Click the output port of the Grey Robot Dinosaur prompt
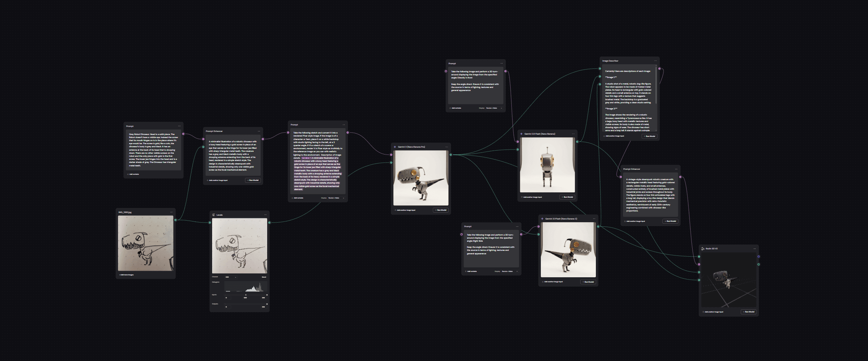 183,134
